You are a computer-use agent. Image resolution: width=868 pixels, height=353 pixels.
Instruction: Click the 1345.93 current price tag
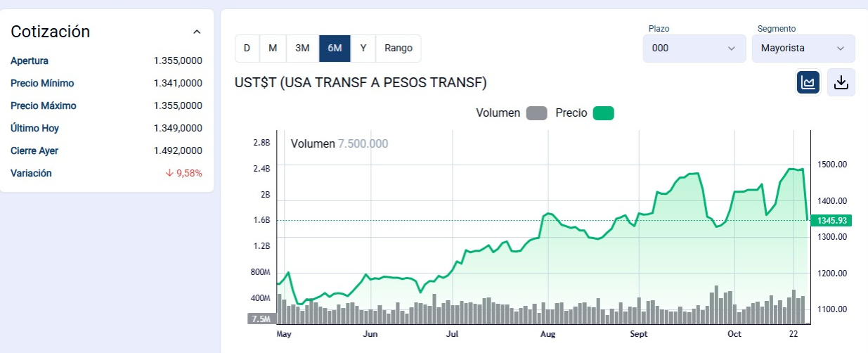[830, 221]
